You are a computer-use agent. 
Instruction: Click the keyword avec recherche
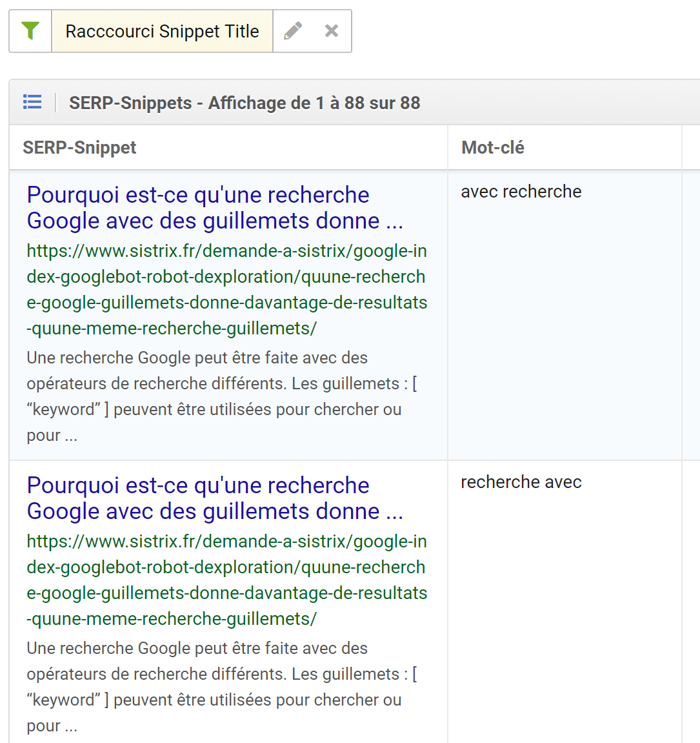pyautogui.click(x=521, y=192)
